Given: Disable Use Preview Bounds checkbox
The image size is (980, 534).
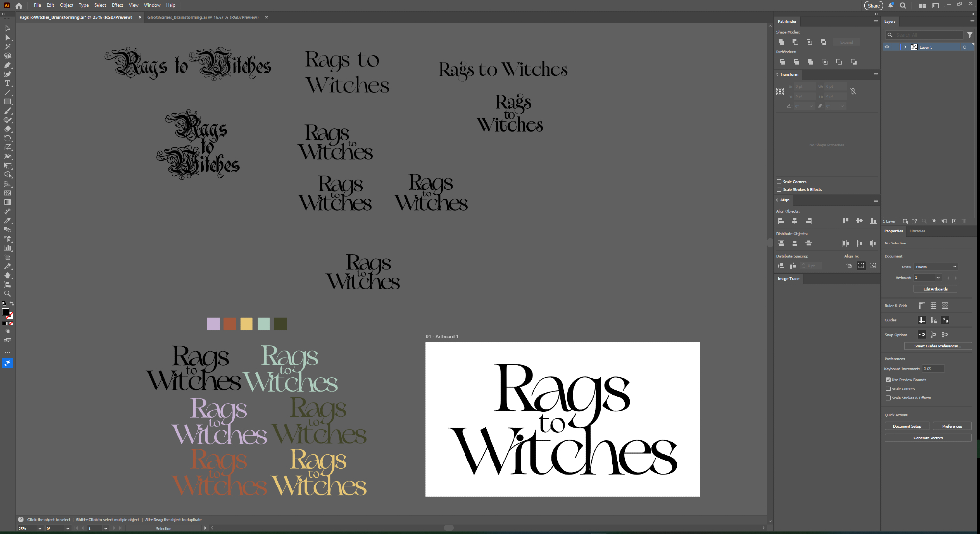Looking at the screenshot, I should click(888, 380).
